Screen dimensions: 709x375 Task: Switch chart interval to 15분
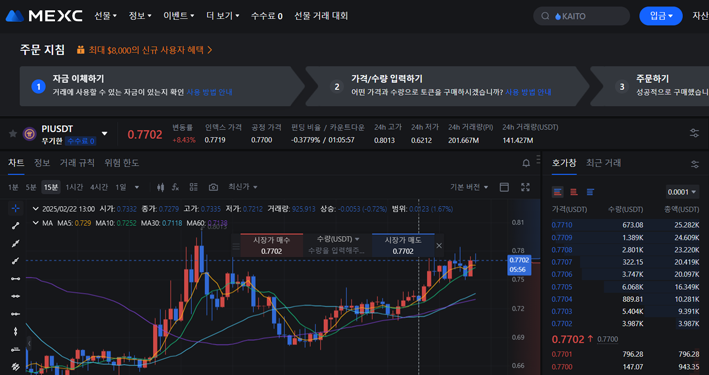[x=51, y=187]
